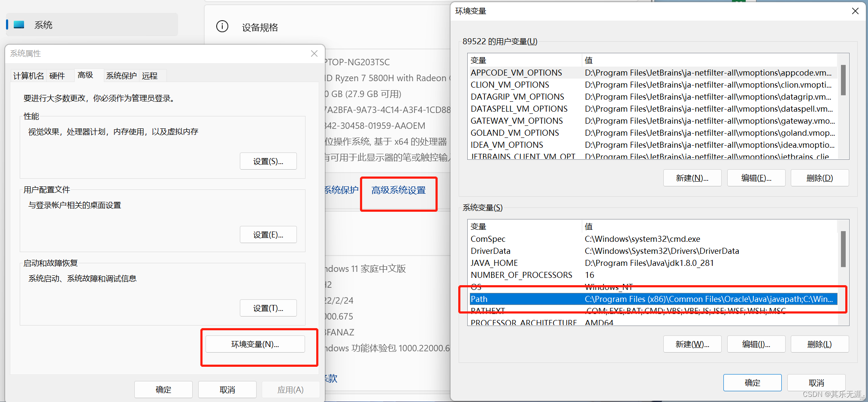Viewport: 868px width, 402px height.
Task: Click the info icon beside 设备规格
Action: tap(222, 27)
